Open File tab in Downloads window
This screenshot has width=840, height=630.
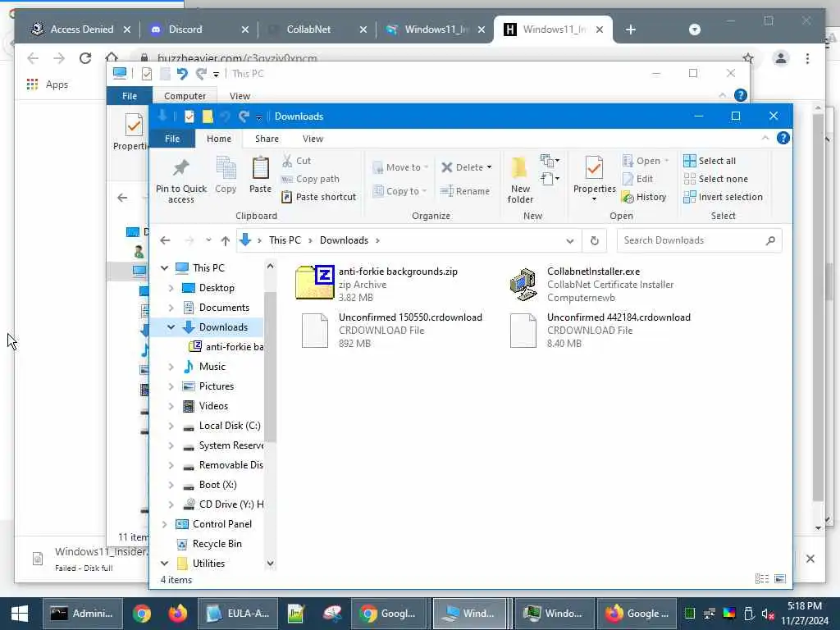172,139
